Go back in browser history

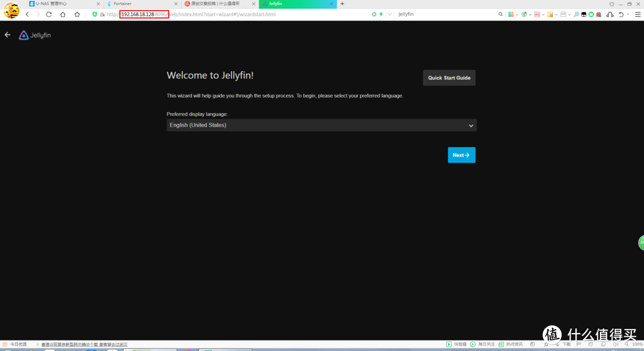coord(27,14)
